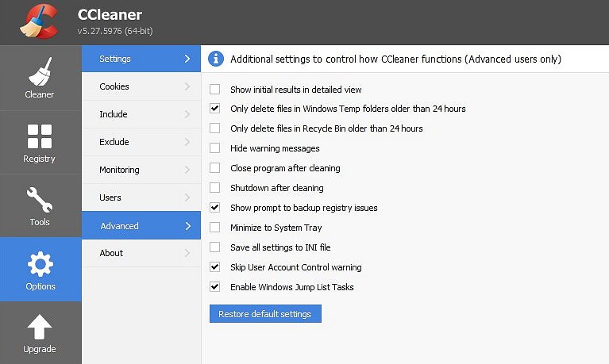Image resolution: width=609 pixels, height=364 pixels.
Task: Disable Skip User Account Control warning
Action: [215, 266]
